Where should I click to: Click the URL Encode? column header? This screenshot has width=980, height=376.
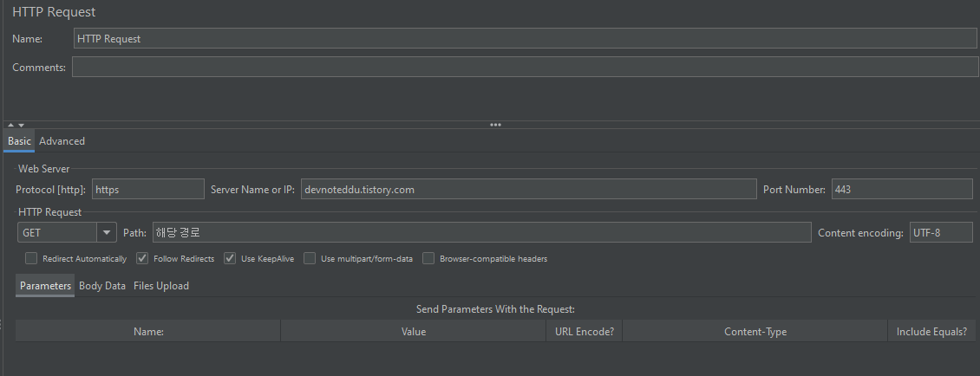[x=585, y=331]
